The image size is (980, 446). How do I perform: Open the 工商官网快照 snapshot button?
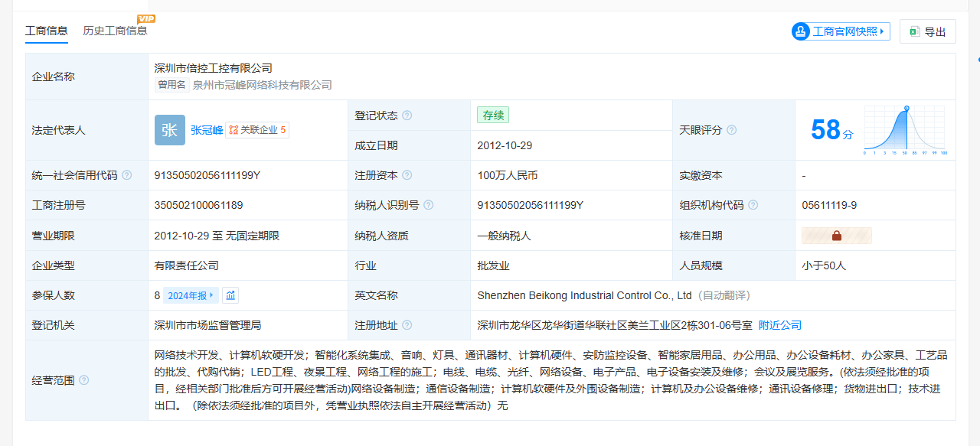tap(841, 31)
